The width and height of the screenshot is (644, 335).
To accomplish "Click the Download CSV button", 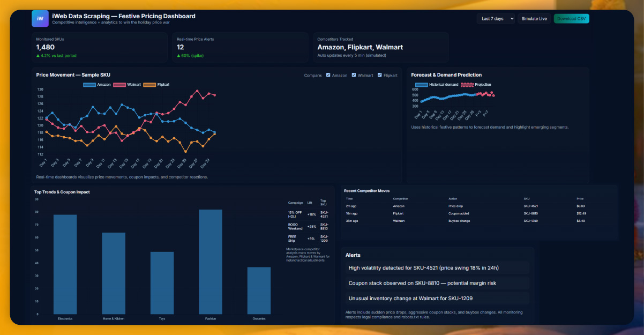I will pos(571,19).
